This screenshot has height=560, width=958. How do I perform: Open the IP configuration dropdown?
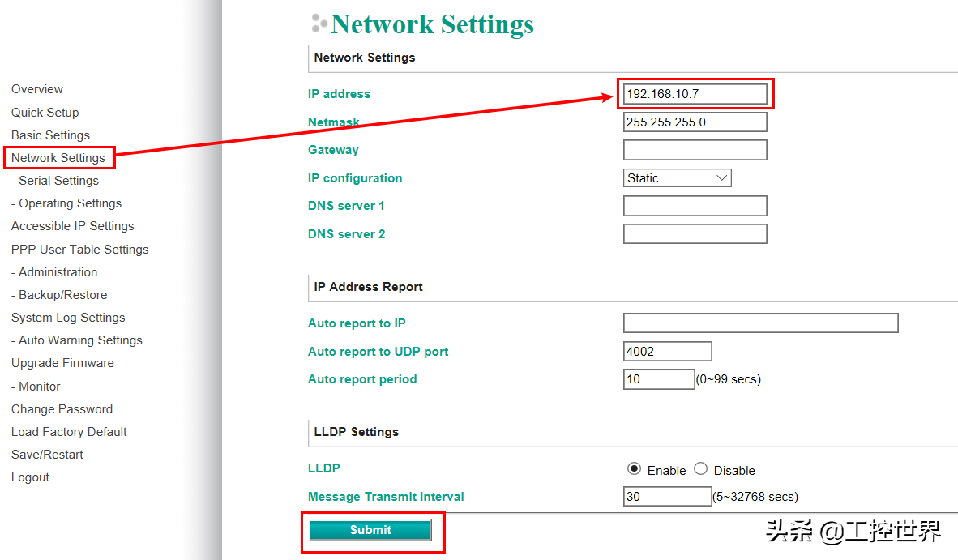[x=677, y=178]
